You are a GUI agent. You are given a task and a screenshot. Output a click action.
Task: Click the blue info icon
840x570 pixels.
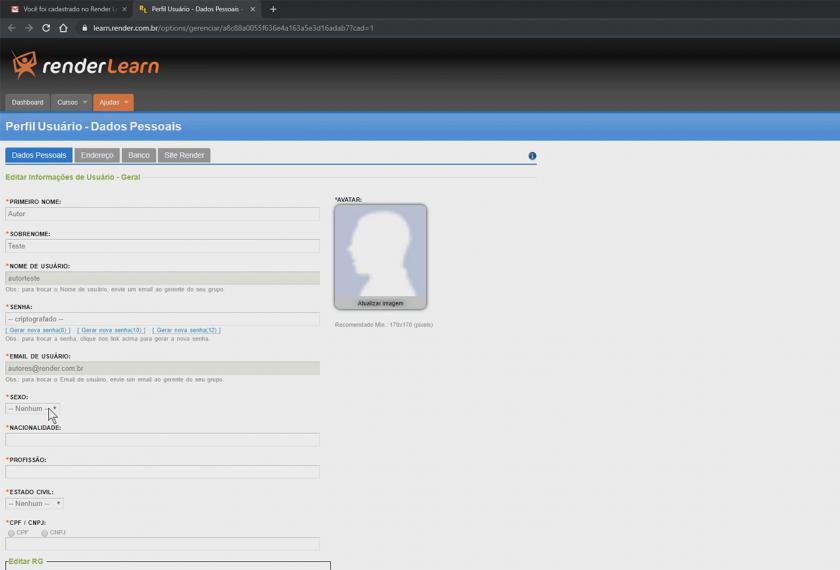(532, 156)
